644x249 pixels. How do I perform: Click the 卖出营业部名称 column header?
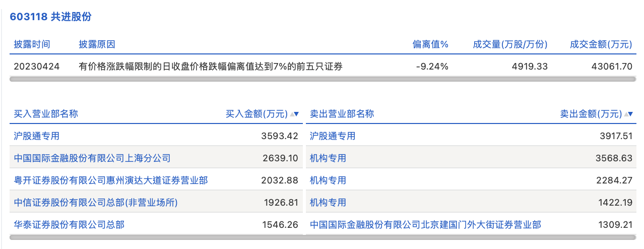point(342,114)
